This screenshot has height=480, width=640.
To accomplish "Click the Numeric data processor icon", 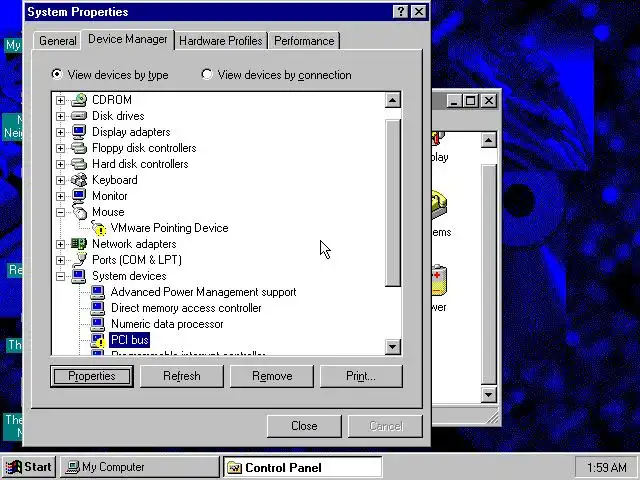I will pos(98,324).
